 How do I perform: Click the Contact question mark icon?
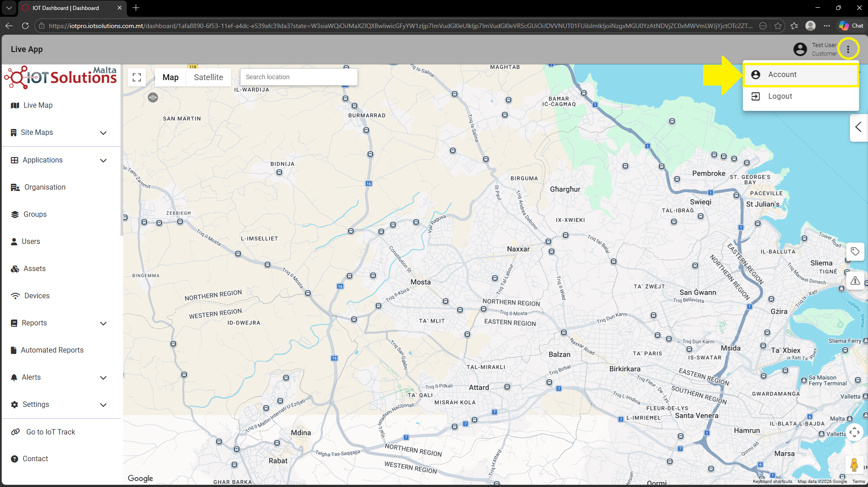point(14,459)
